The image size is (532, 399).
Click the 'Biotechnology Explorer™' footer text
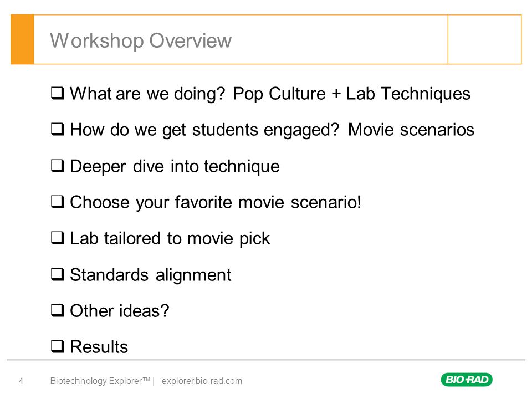(x=100, y=381)
